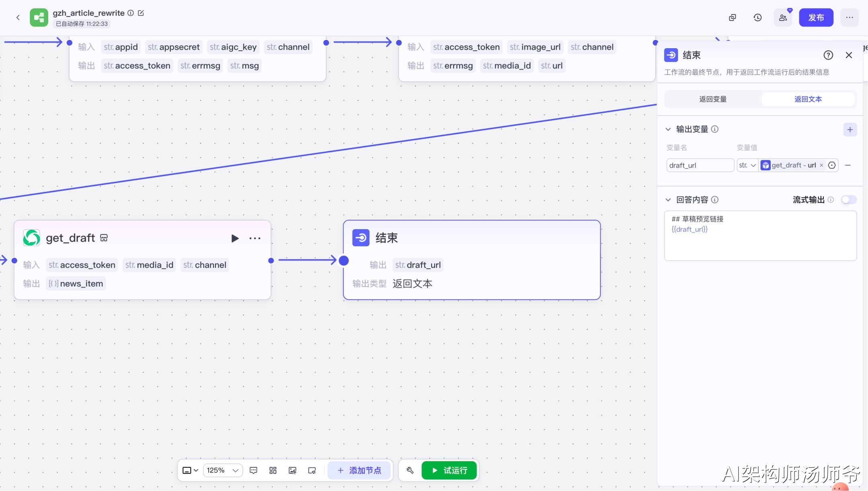This screenshot has height=491, width=868.
Task: Select the return text tab
Action: [808, 99]
